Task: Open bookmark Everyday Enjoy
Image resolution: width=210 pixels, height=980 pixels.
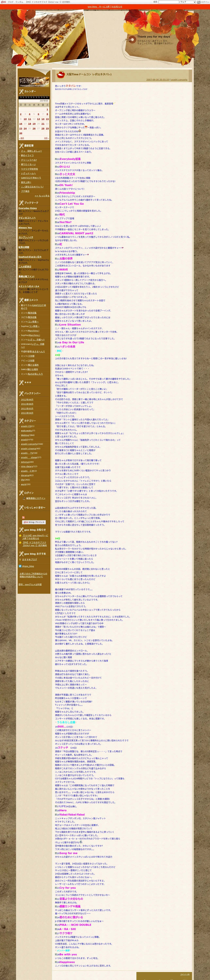Action: click(28, 208)
